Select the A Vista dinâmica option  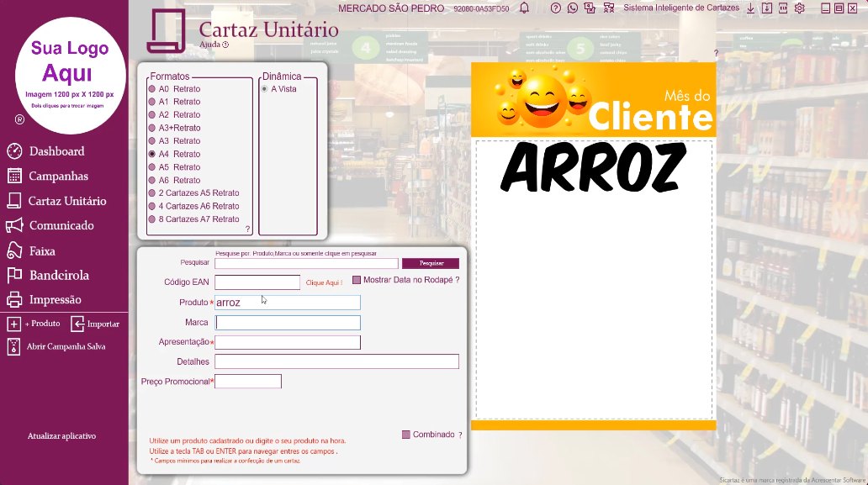[x=264, y=89]
